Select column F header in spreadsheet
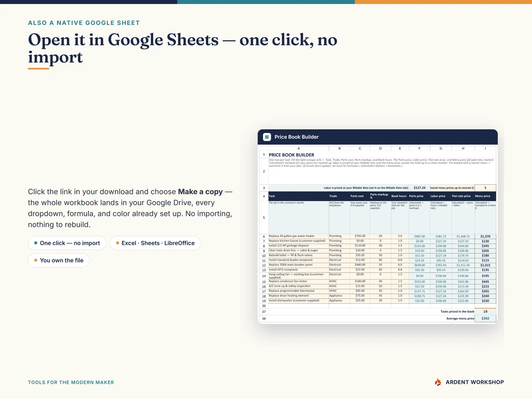The image size is (532, 399). coord(420,148)
